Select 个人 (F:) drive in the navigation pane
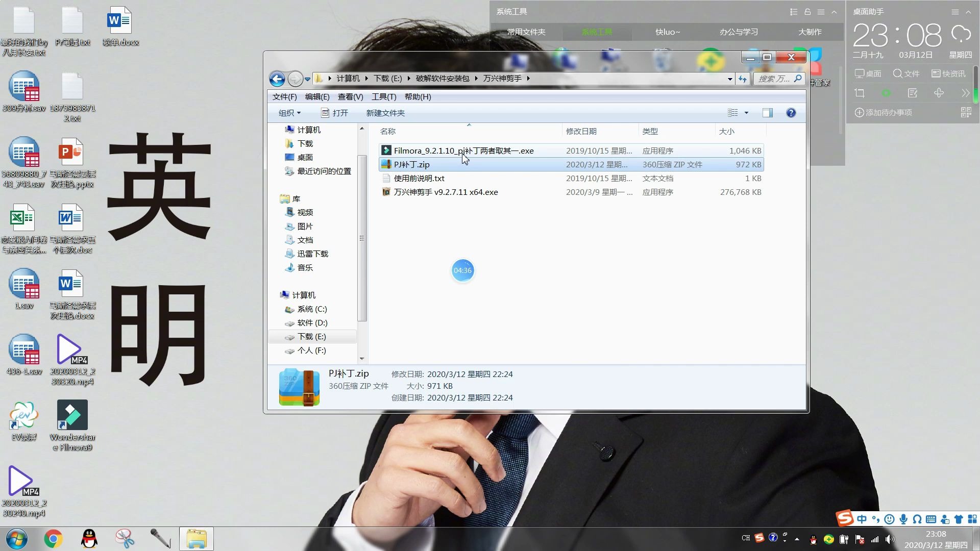The height and width of the screenshot is (551, 980). (x=311, y=350)
